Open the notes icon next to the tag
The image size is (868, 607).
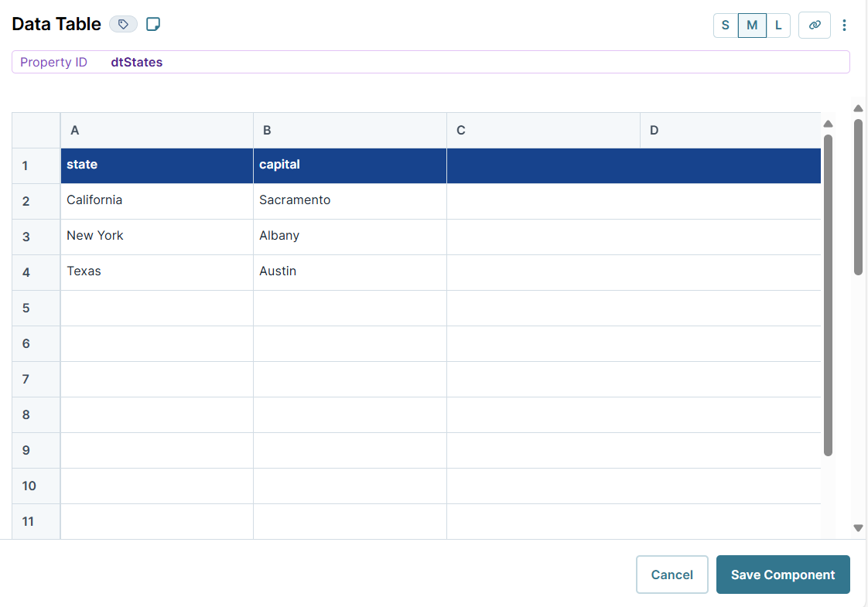(153, 24)
